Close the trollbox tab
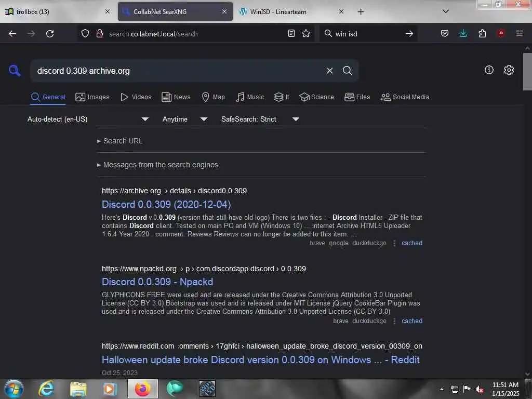The image size is (532, 399). (107, 11)
